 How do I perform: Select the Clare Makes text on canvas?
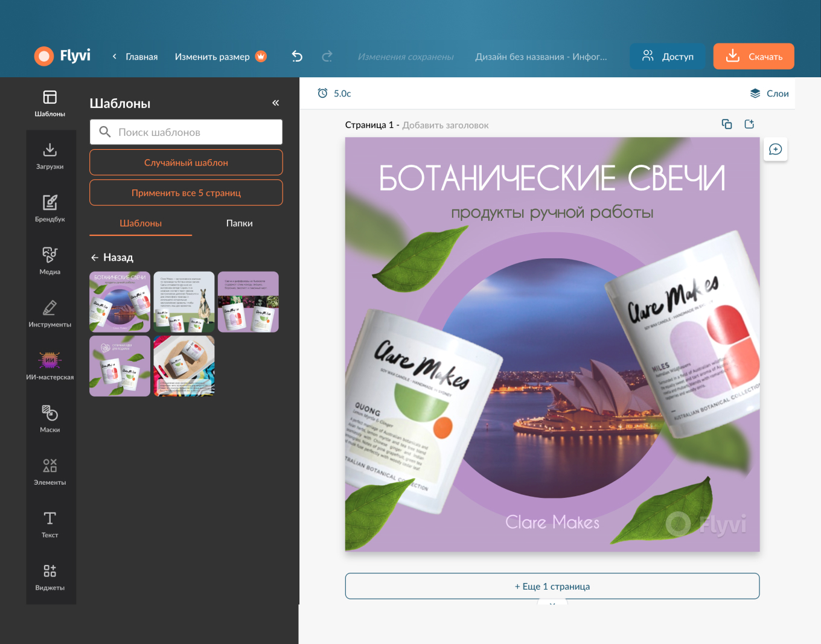tap(552, 522)
